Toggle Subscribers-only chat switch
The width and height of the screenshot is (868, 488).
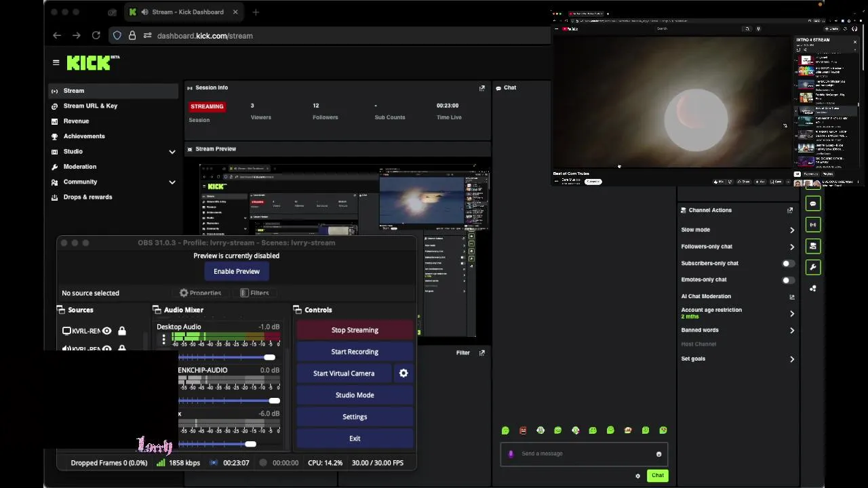tap(788, 264)
